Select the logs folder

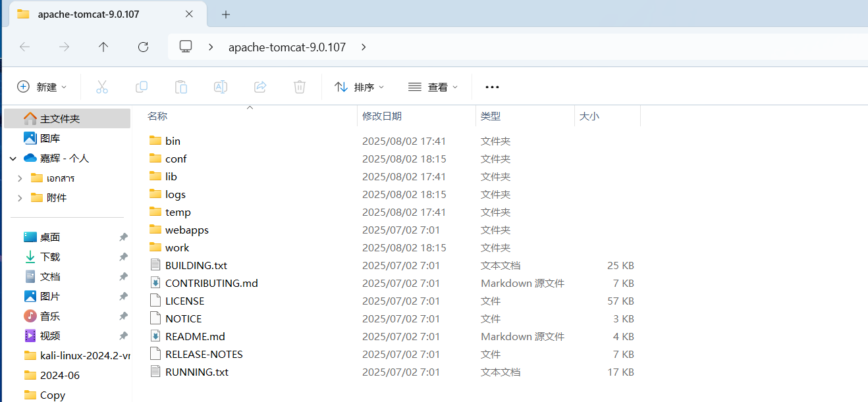click(175, 194)
